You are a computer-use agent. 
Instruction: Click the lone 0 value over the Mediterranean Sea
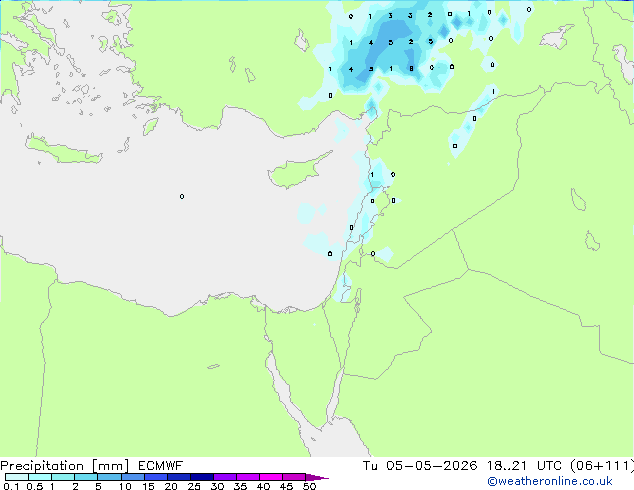[182, 196]
